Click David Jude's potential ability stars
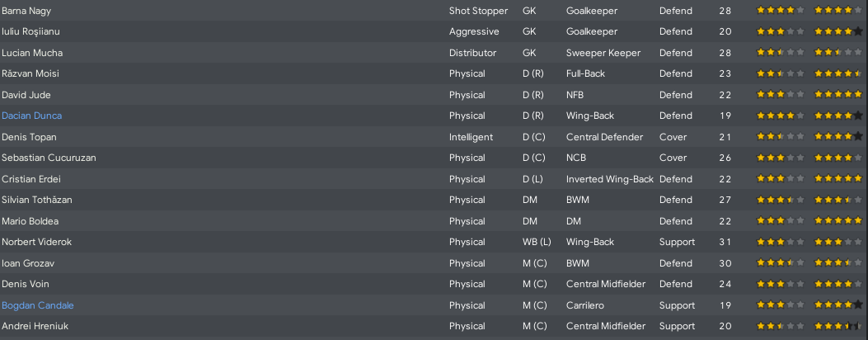 coord(838,95)
